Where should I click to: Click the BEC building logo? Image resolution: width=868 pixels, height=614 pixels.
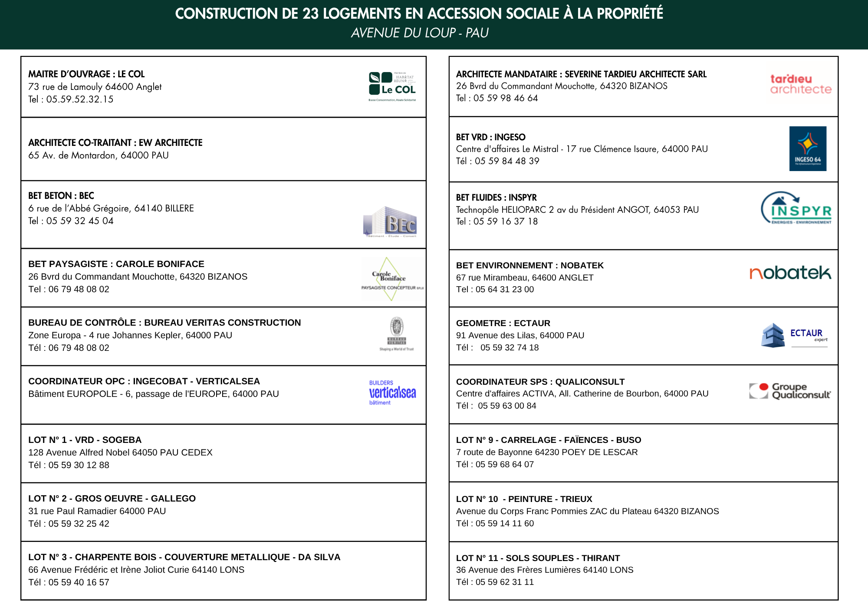click(x=390, y=222)
